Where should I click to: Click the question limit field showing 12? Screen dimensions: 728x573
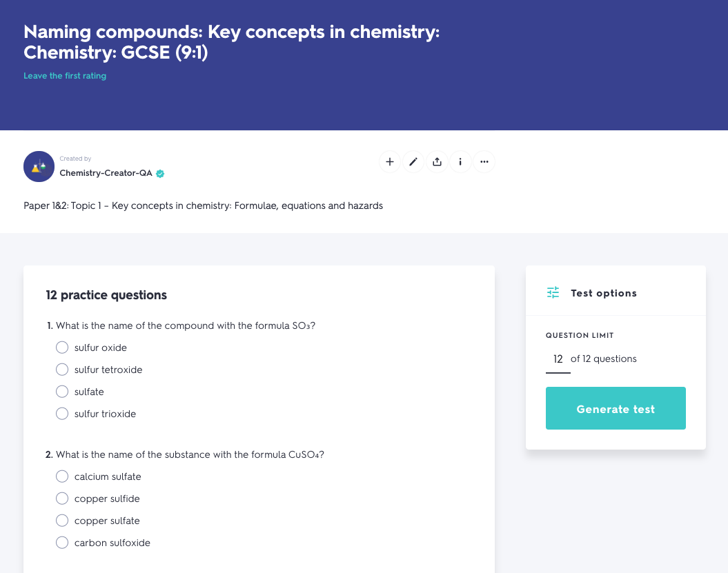(x=558, y=359)
